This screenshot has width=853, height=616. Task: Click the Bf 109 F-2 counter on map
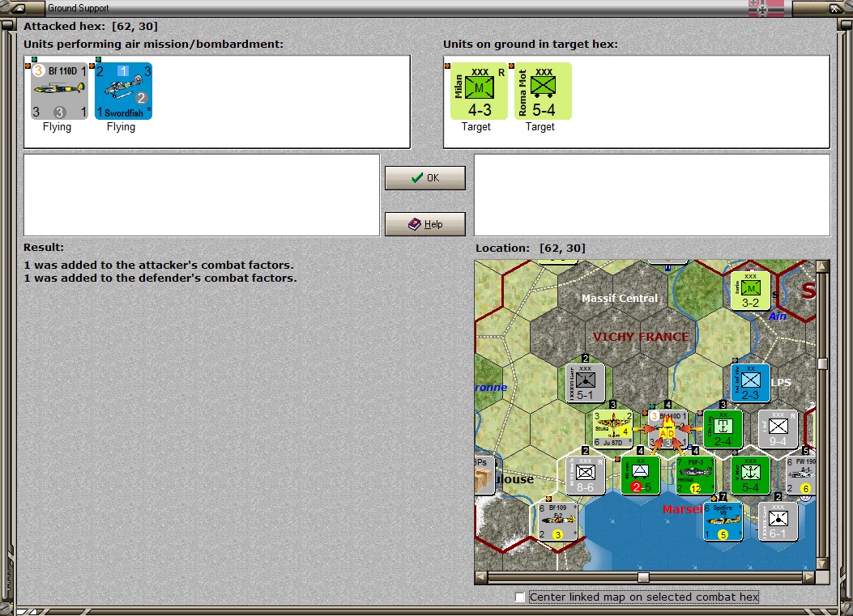(557, 521)
